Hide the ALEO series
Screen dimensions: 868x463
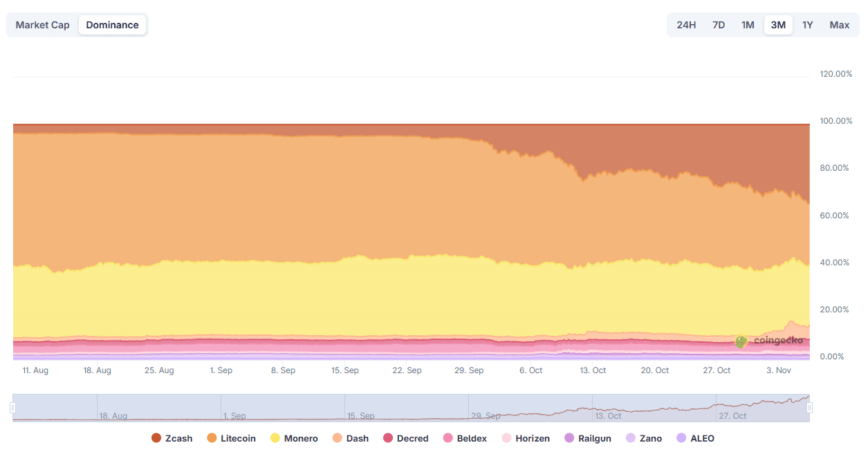pos(695,438)
